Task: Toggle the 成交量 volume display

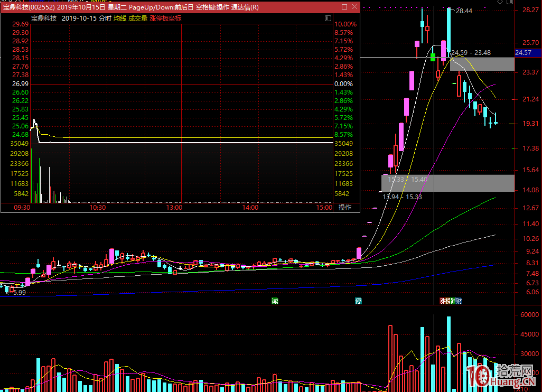Action: coord(138,18)
